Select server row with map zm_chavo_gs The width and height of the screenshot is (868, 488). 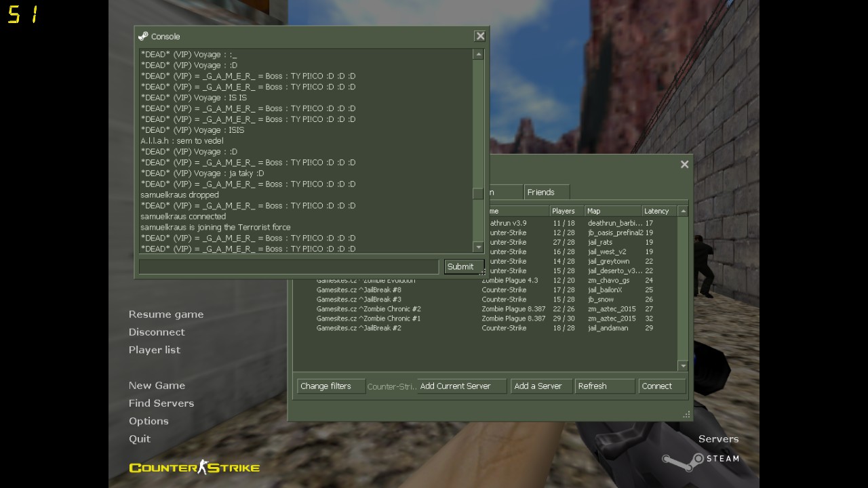click(485, 281)
